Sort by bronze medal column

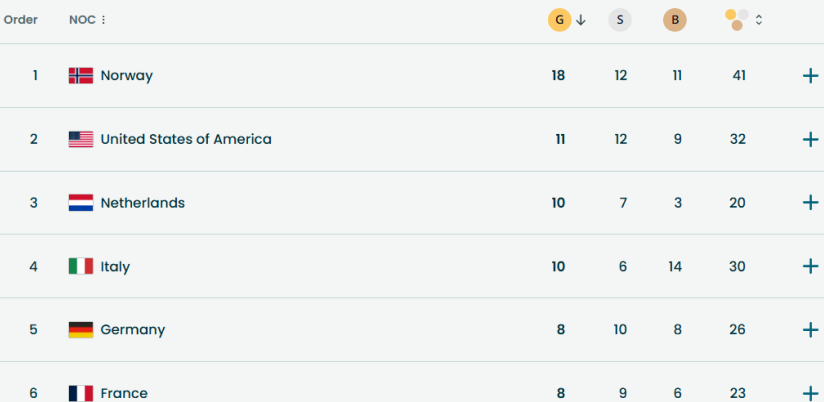tap(675, 20)
